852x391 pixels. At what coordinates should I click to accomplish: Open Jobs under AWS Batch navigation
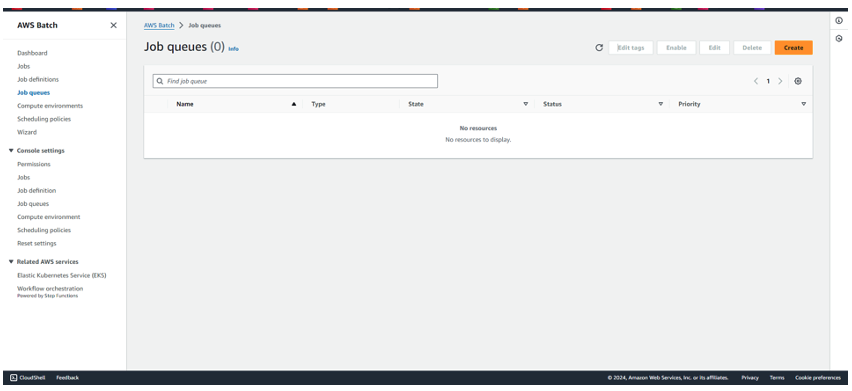(23, 66)
